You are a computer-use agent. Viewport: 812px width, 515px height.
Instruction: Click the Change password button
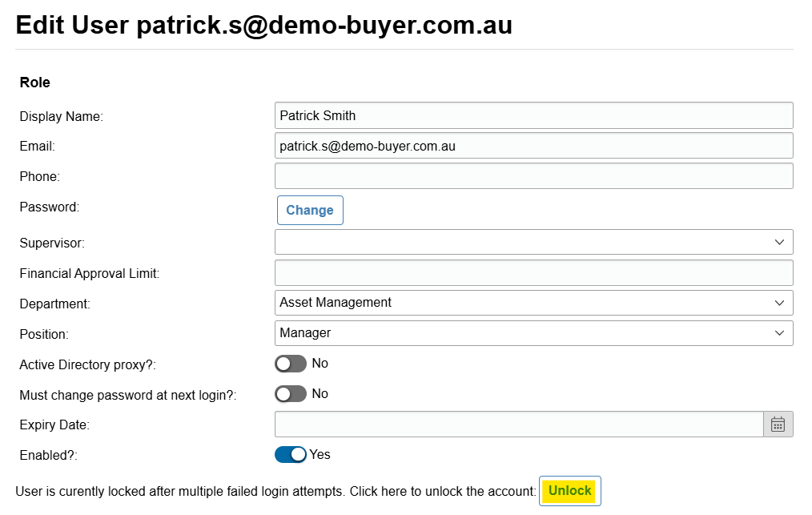coord(310,211)
